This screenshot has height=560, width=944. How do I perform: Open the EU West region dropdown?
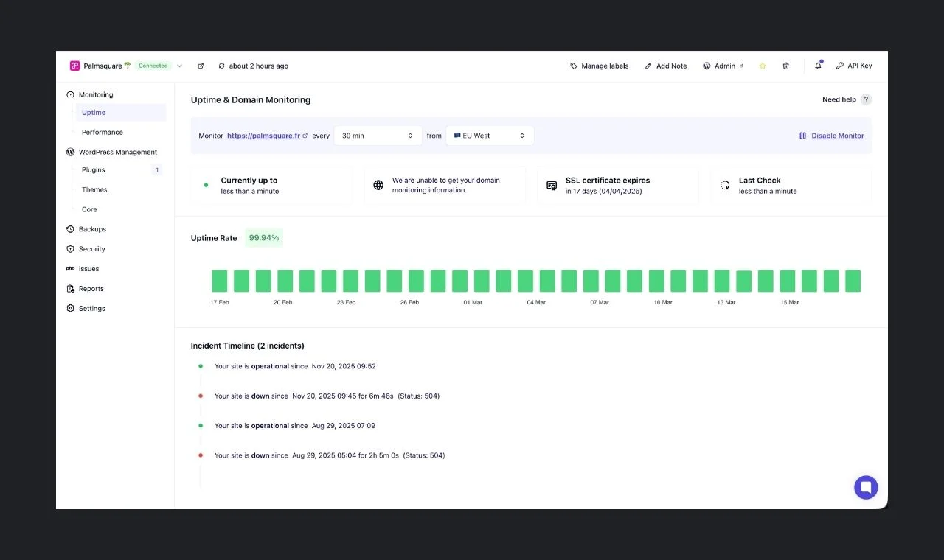(x=490, y=136)
